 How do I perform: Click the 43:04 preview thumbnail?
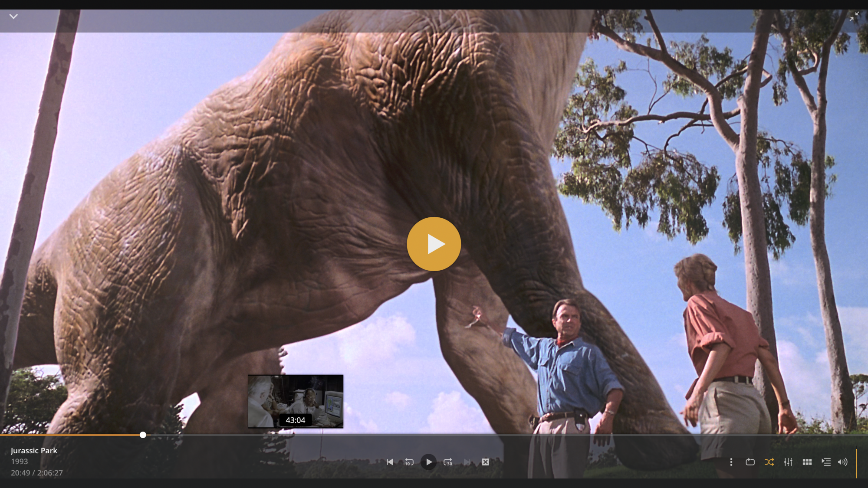(295, 401)
